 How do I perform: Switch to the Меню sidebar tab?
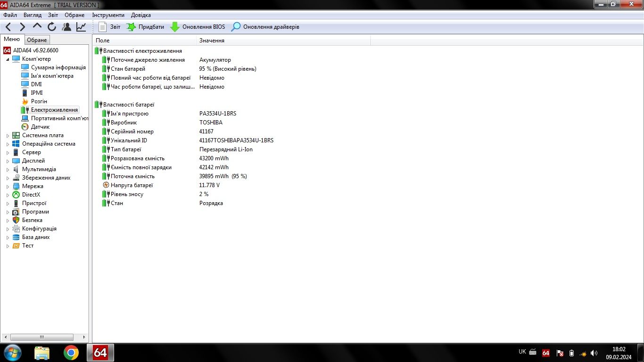pos(12,40)
